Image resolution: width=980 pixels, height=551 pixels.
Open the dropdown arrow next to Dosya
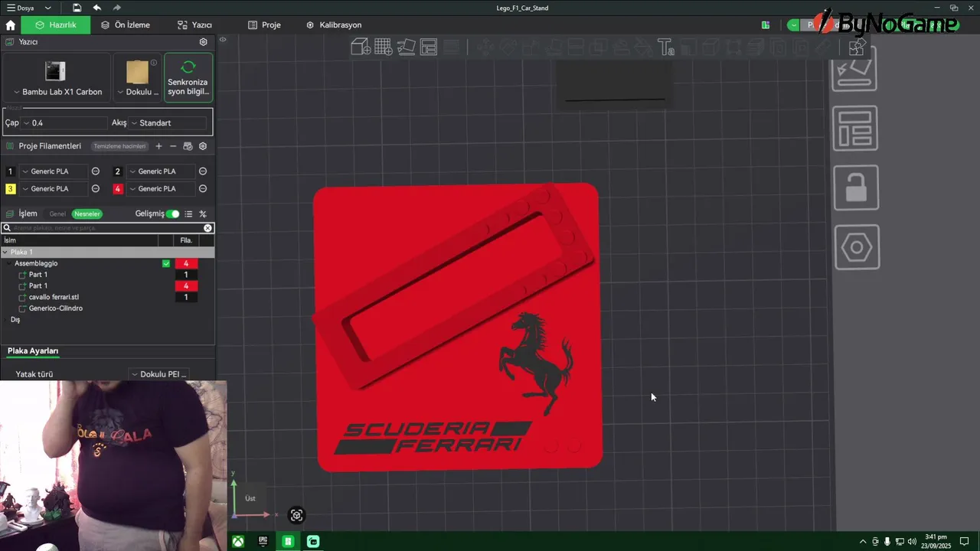(x=47, y=8)
